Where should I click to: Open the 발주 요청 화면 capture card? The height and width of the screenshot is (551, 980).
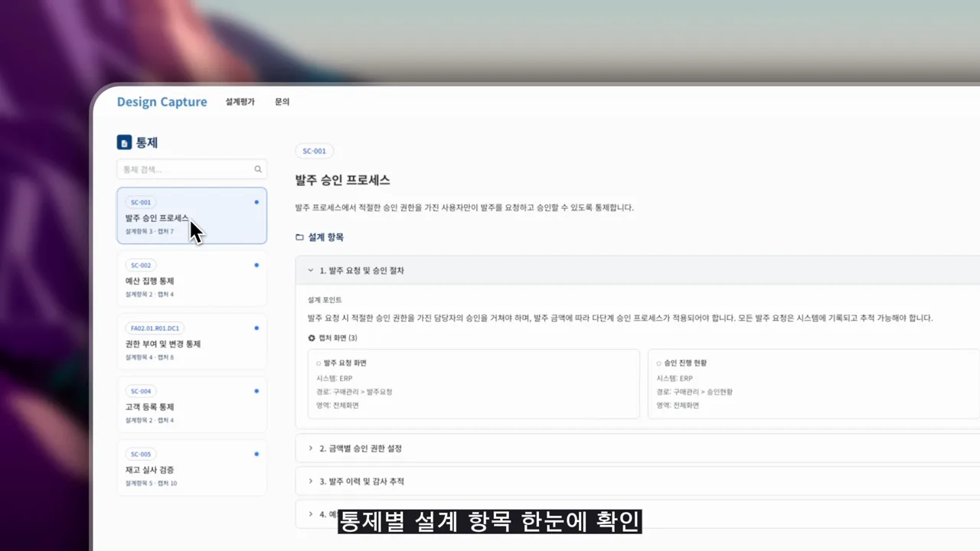(473, 384)
